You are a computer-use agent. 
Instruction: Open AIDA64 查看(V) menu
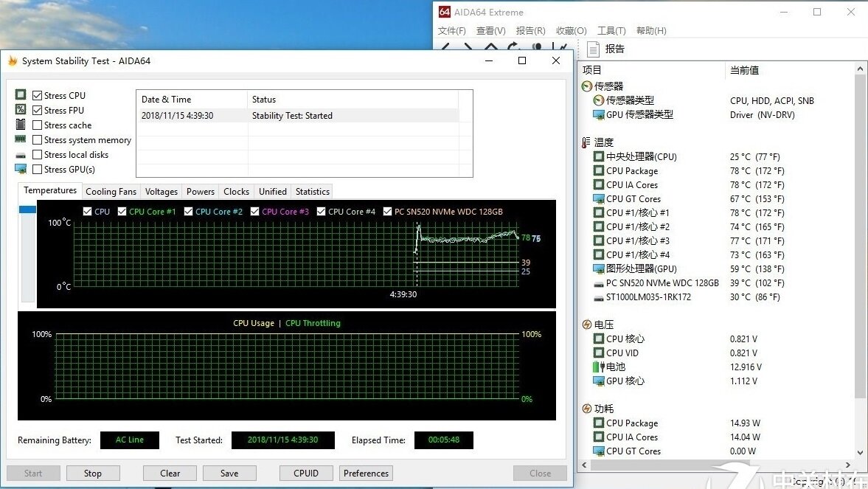click(x=490, y=31)
